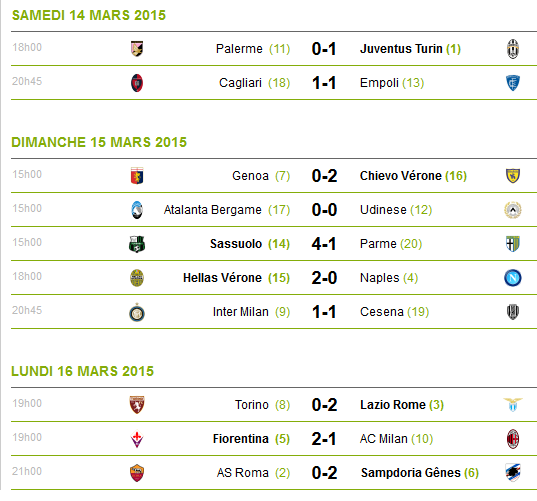Click the Palermo club crest icon

(x=137, y=49)
